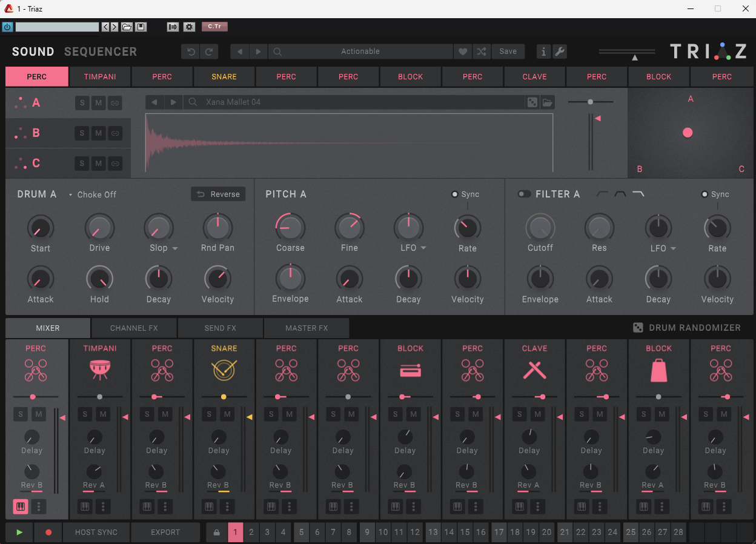
Task: Click the undo arrow icon
Action: coord(191,51)
